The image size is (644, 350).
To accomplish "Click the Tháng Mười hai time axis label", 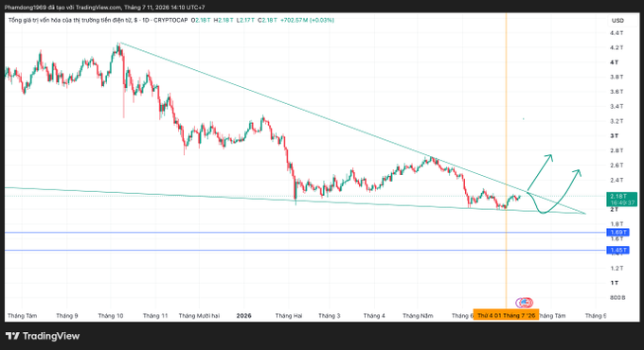I will coord(199,316).
